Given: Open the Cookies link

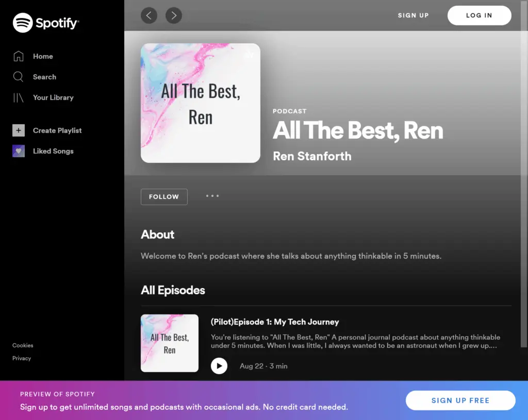Looking at the screenshot, I should [22, 345].
